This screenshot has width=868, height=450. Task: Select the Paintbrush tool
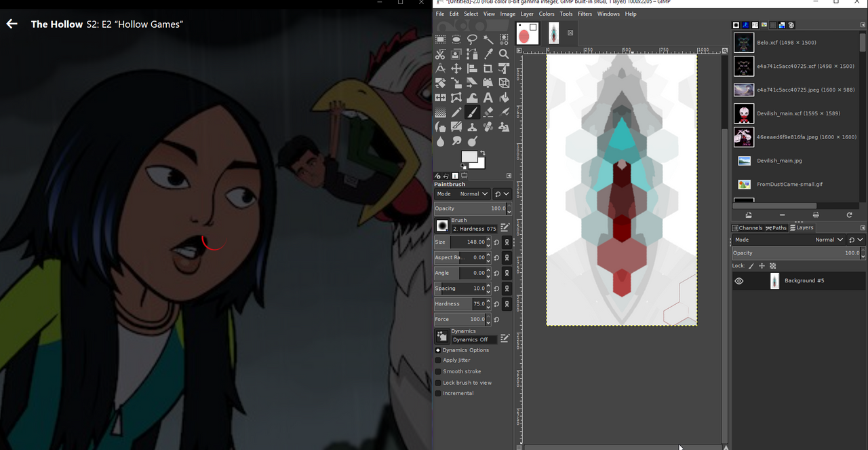[472, 113]
